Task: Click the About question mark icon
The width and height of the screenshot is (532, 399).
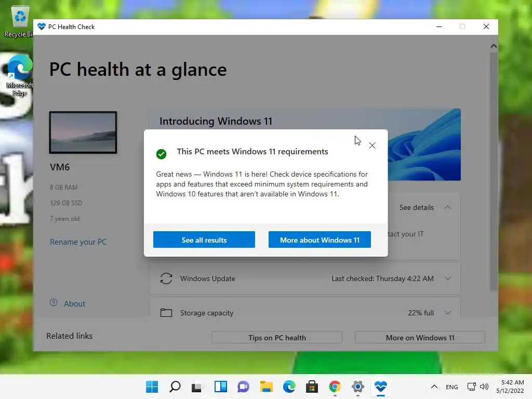Action: 54,303
